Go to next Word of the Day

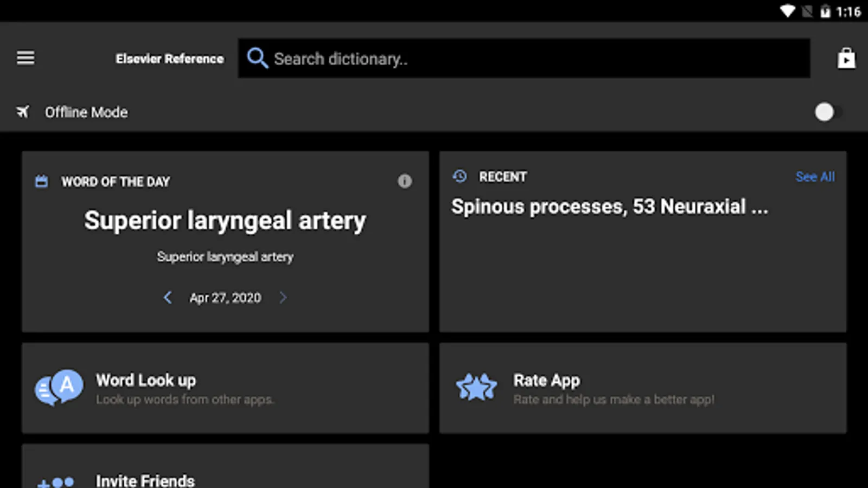tap(283, 297)
